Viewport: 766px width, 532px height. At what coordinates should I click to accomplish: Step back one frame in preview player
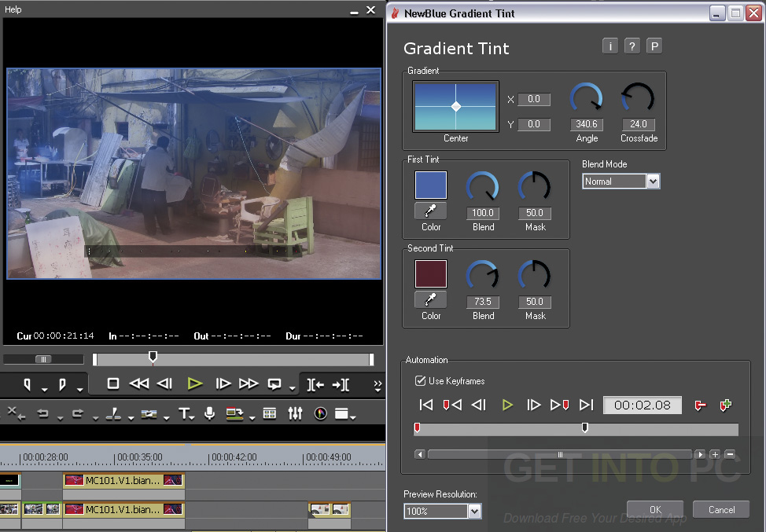click(164, 384)
